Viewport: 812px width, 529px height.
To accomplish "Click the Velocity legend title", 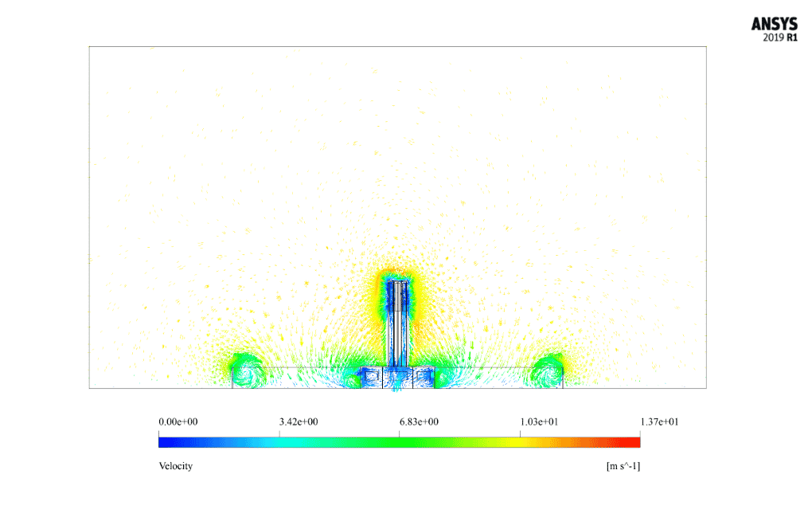I will [175, 466].
